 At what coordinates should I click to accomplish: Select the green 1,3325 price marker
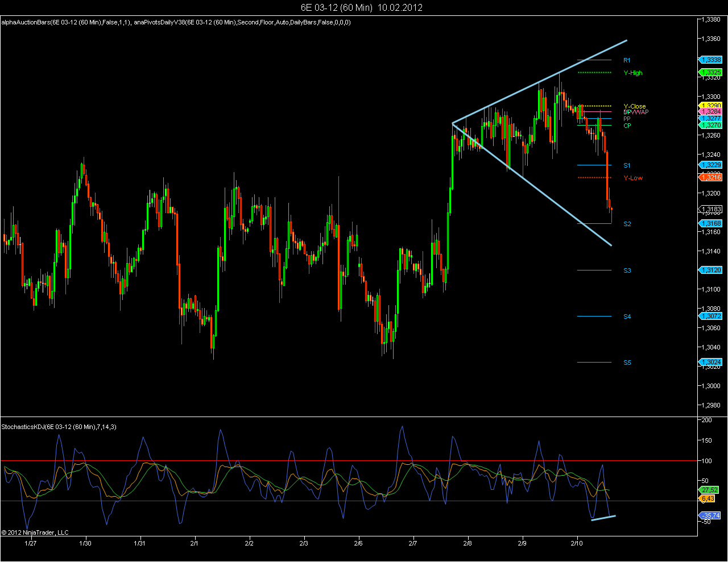point(710,72)
